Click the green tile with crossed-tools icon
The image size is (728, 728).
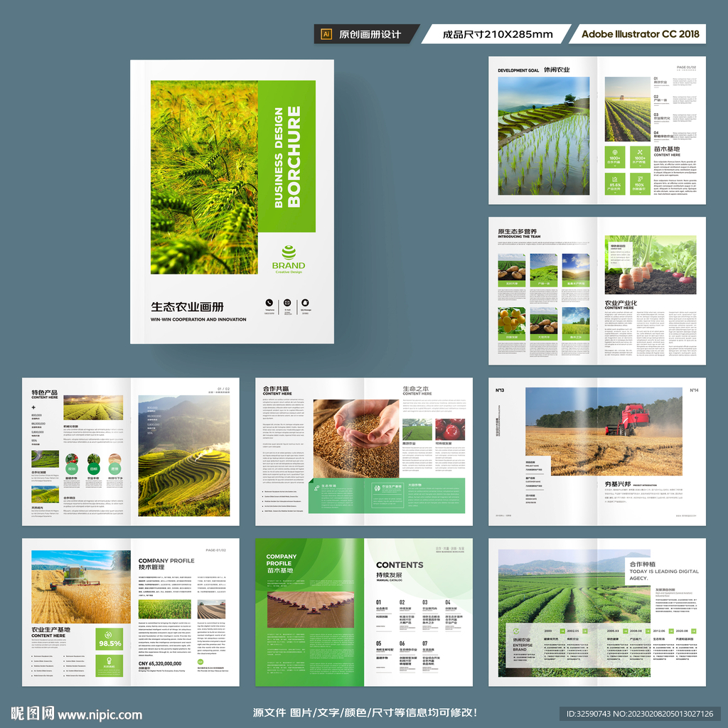(x=640, y=157)
